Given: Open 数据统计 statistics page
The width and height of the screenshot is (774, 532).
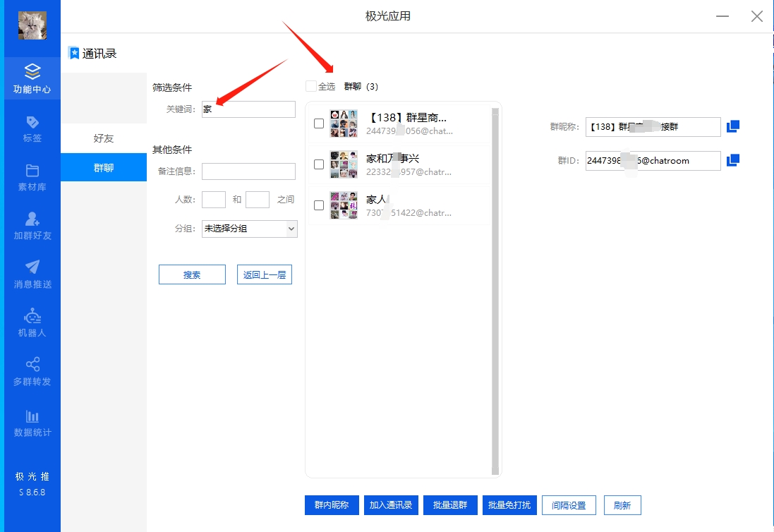Looking at the screenshot, I should pos(32,423).
